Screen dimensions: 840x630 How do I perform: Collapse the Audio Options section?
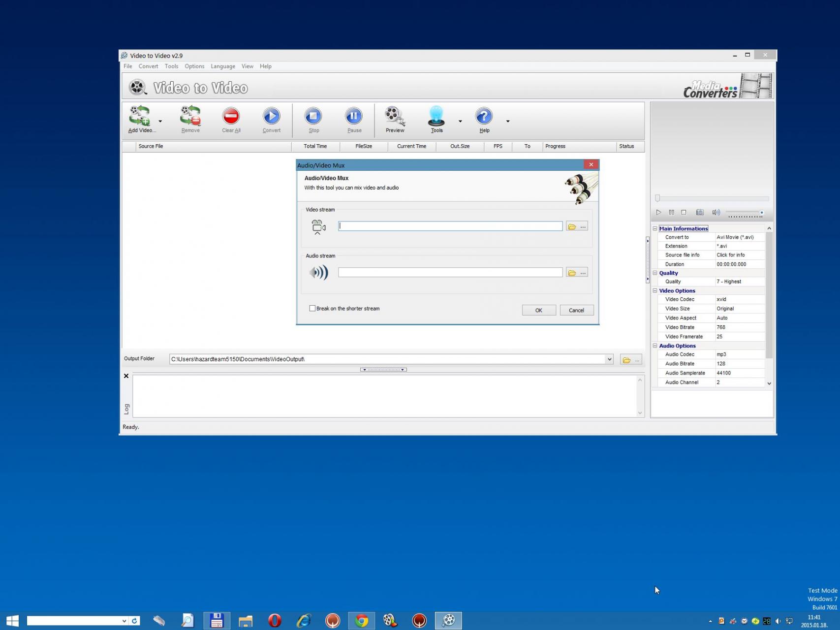(655, 346)
